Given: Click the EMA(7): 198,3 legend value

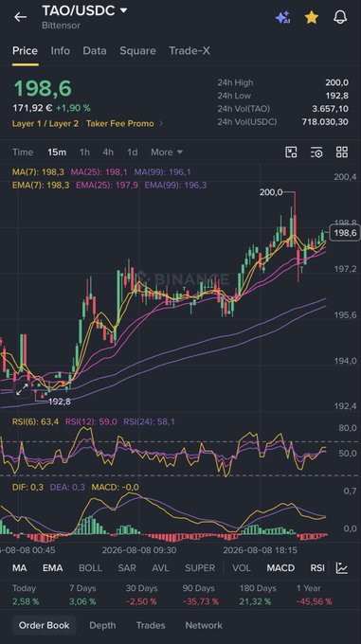Looking at the screenshot, I should [41, 186].
